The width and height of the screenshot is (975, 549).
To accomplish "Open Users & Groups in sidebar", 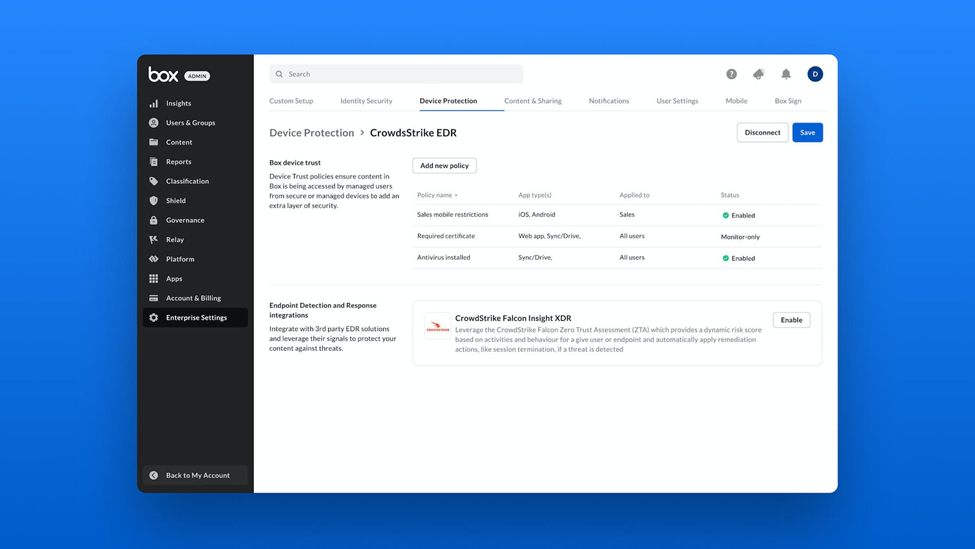I will (195, 122).
